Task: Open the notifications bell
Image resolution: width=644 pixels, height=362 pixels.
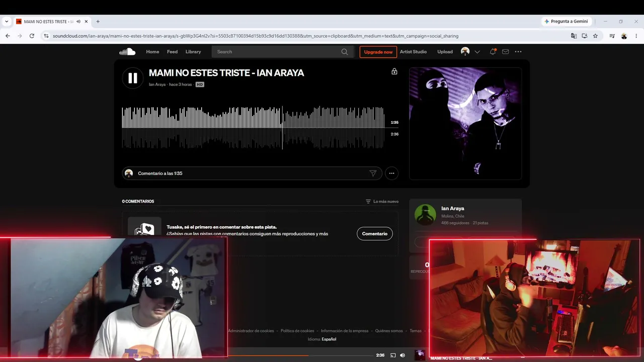Action: (493, 52)
